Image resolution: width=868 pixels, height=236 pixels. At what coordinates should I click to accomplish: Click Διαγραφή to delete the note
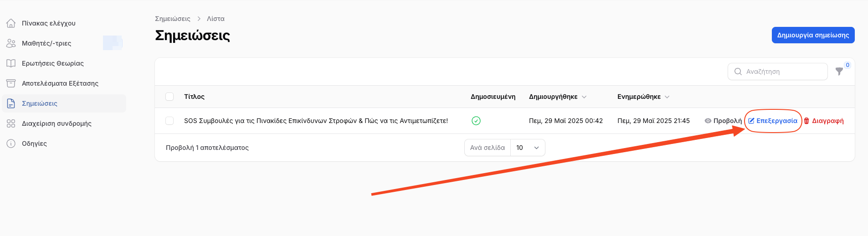click(824, 121)
